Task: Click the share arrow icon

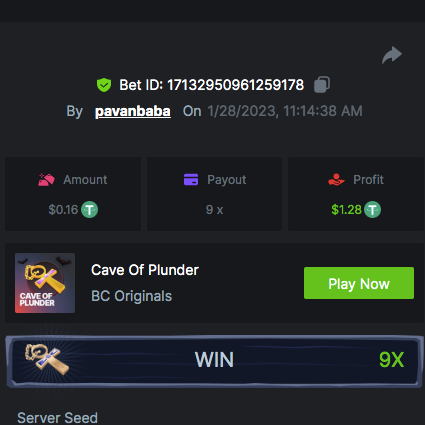Action: coord(392,55)
